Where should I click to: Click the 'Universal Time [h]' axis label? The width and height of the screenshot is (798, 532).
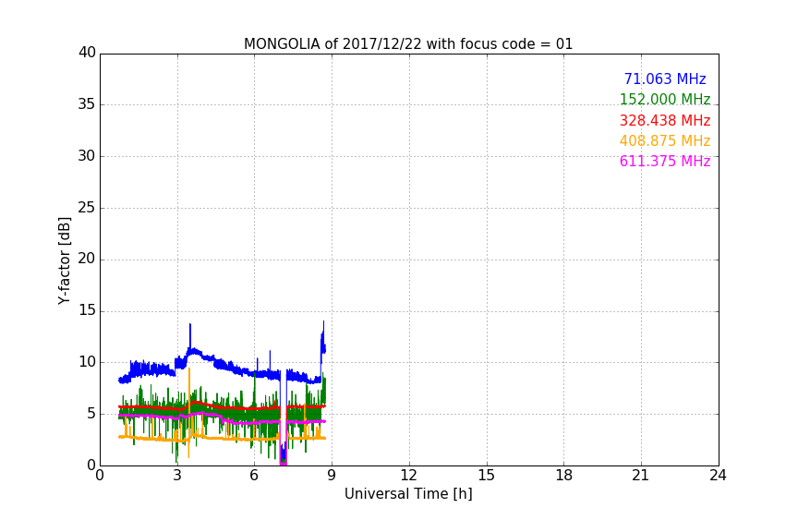click(x=408, y=494)
